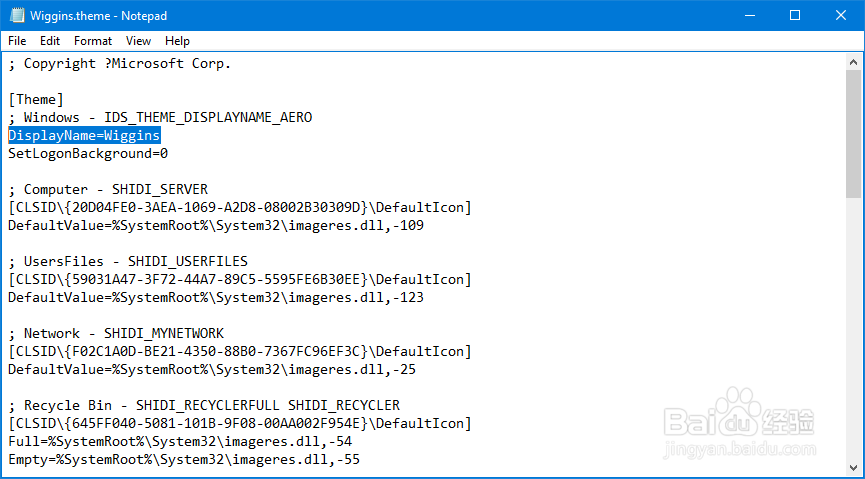Viewport: 865px width, 479px height.
Task: Open the View menu
Action: pos(138,41)
